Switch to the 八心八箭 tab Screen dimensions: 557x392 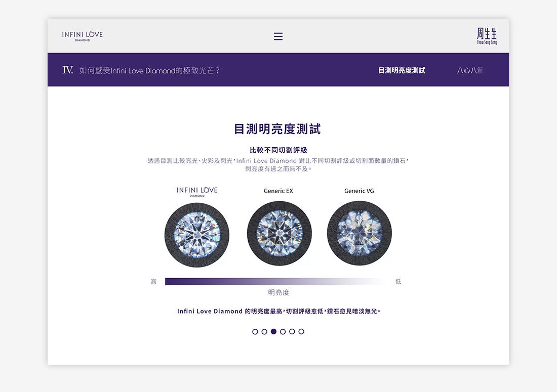click(471, 70)
